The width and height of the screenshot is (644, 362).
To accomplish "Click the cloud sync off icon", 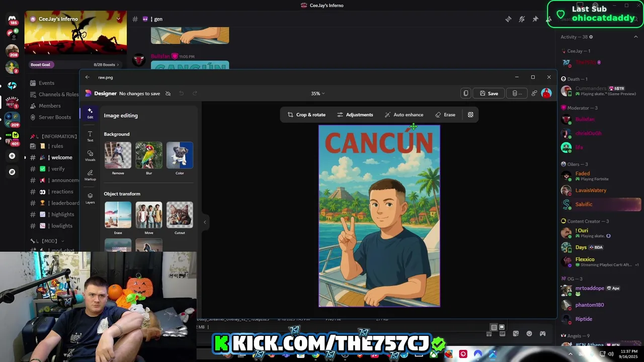I will click(x=168, y=94).
